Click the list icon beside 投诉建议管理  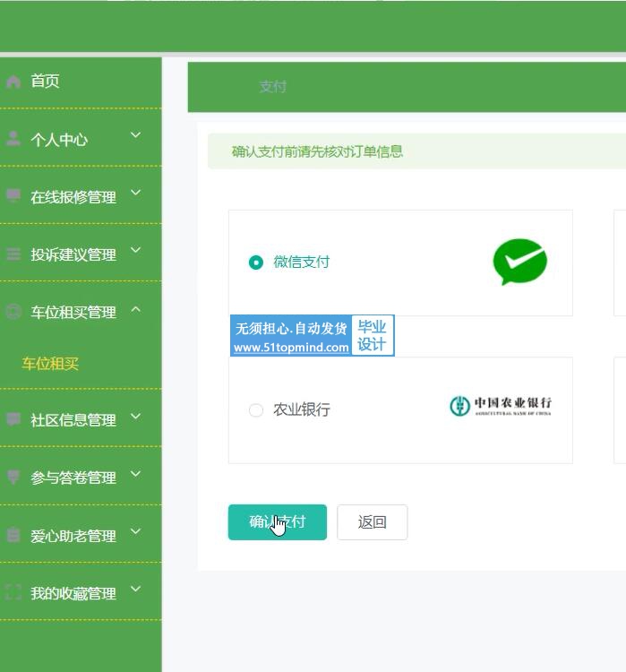[13, 254]
